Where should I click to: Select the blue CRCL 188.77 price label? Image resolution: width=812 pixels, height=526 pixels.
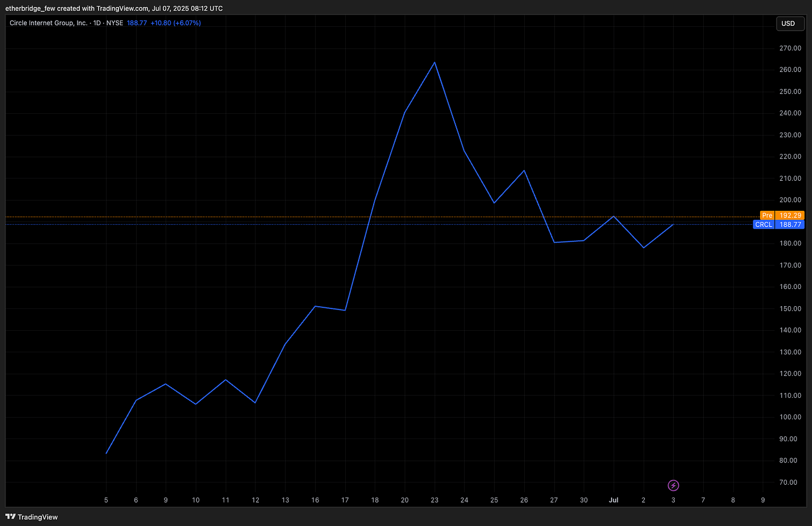(x=779, y=224)
